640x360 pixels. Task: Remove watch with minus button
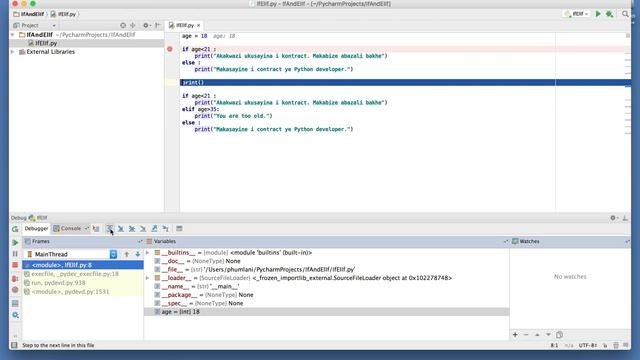pos(526,335)
